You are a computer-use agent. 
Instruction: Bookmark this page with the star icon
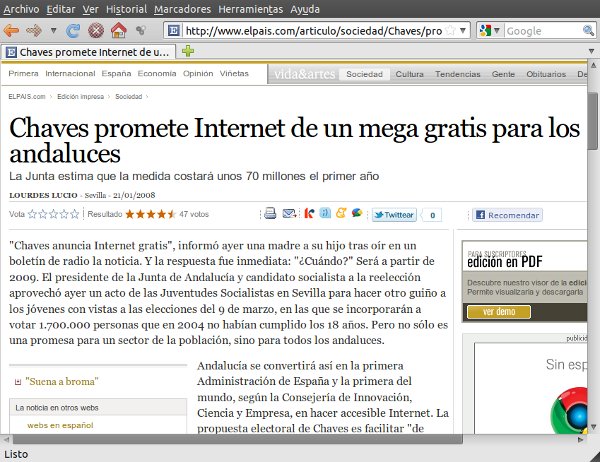point(449,30)
